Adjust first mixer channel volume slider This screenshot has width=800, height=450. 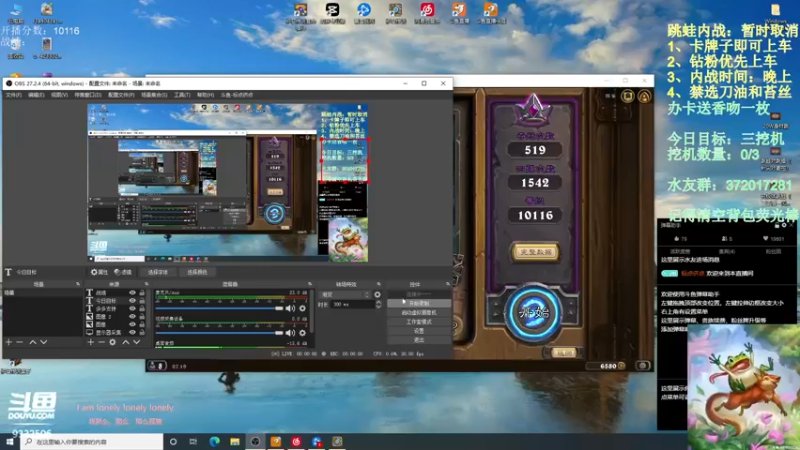click(219, 308)
